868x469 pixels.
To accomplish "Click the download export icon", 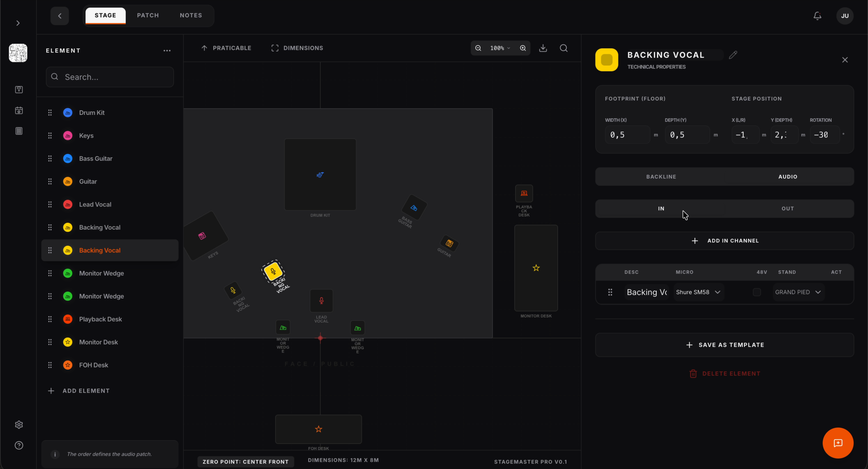I will [x=543, y=48].
